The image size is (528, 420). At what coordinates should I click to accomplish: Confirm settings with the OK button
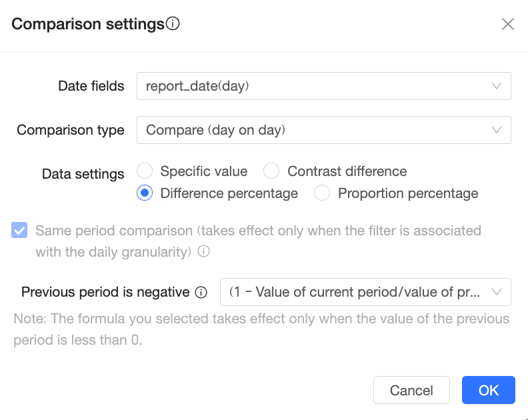pos(488,391)
